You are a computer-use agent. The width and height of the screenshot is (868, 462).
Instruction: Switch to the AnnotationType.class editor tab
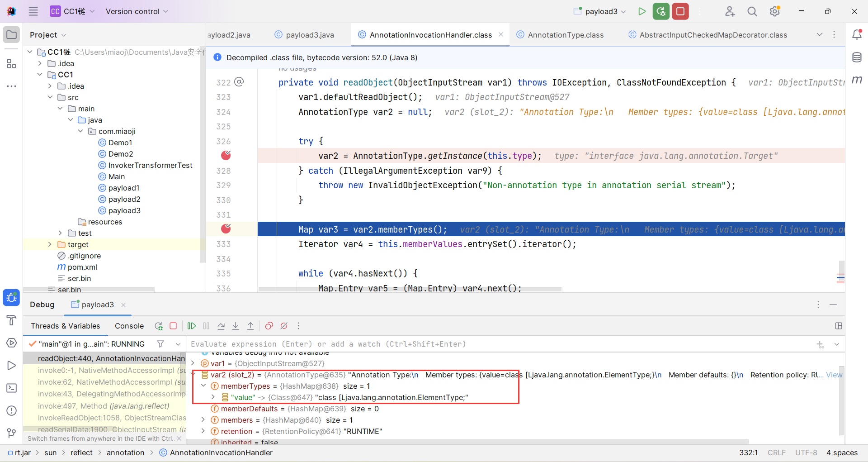565,35
